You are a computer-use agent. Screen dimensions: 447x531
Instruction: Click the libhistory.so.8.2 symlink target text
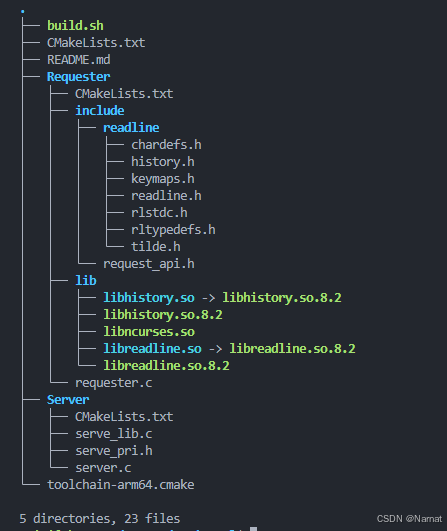pos(282,298)
